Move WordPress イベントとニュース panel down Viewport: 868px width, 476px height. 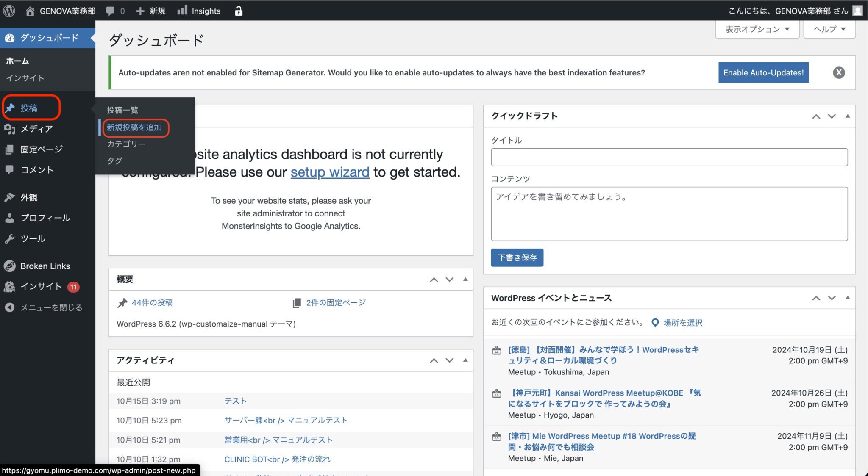(832, 298)
